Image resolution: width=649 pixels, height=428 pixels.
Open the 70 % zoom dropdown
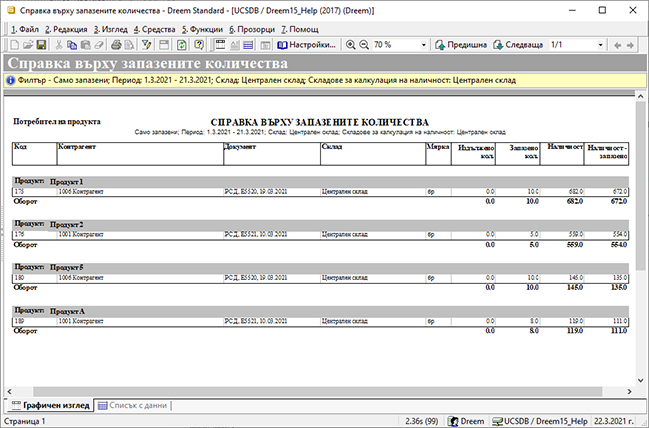coord(423,45)
